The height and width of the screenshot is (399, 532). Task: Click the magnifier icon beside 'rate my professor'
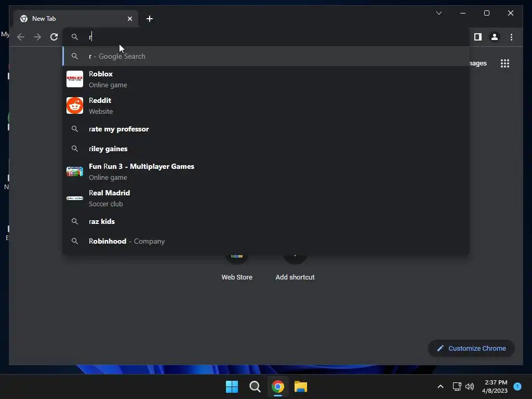75,129
